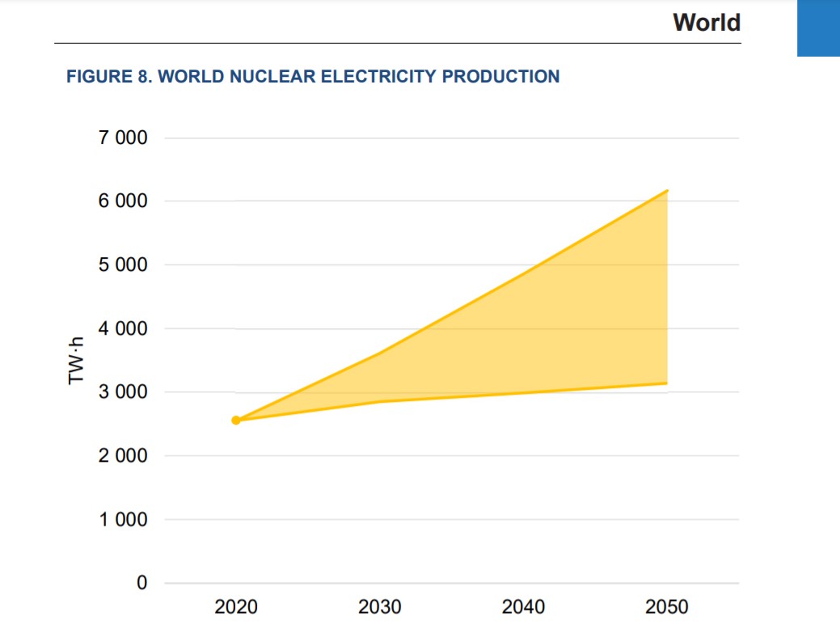Click the 6 000 y-axis label
840x630 pixels.
click(123, 201)
